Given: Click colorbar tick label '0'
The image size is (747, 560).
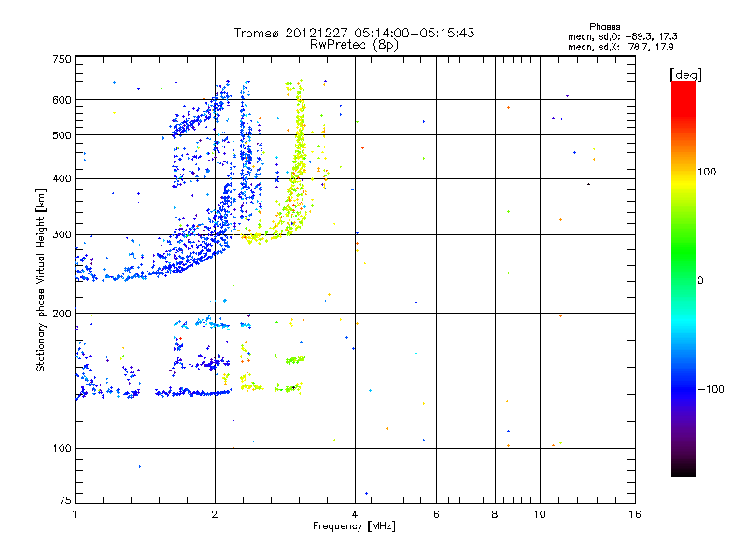Looking at the screenshot, I should pos(700,281).
